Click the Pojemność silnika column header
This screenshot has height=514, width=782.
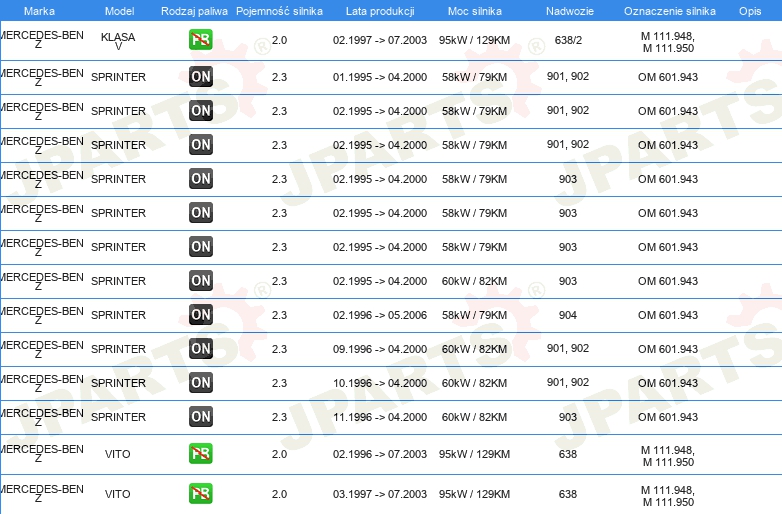[279, 11]
